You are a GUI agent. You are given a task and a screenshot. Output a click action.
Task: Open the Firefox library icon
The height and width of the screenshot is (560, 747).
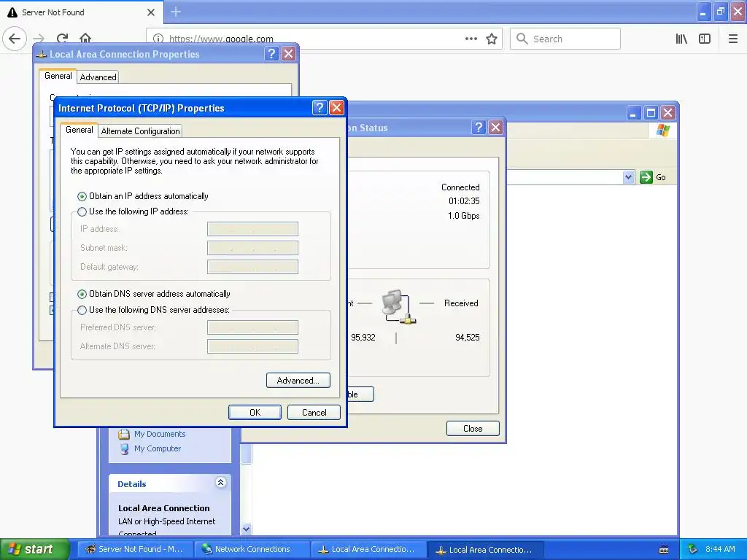click(682, 39)
